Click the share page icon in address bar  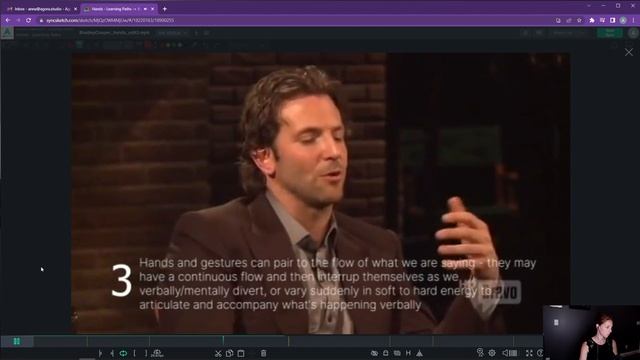pos(569,20)
